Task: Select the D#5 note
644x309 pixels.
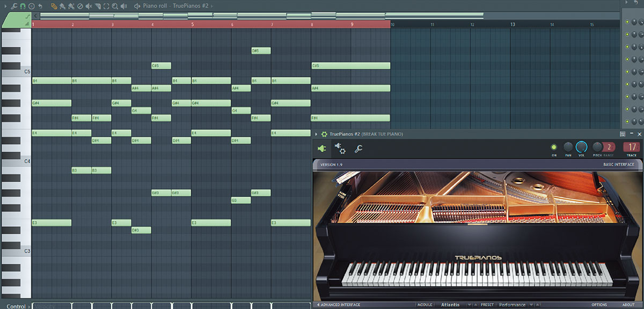Action: pyautogui.click(x=261, y=51)
